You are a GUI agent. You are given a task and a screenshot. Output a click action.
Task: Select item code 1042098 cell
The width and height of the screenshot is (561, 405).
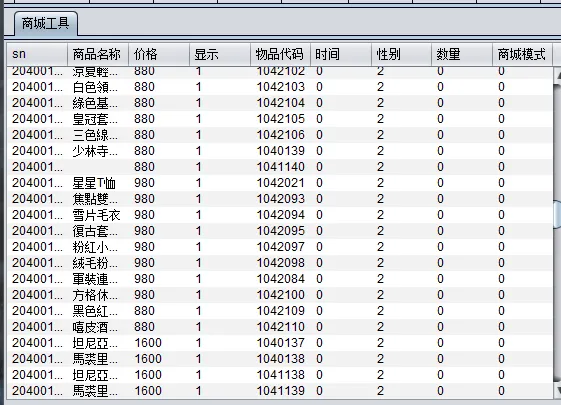tap(280, 263)
